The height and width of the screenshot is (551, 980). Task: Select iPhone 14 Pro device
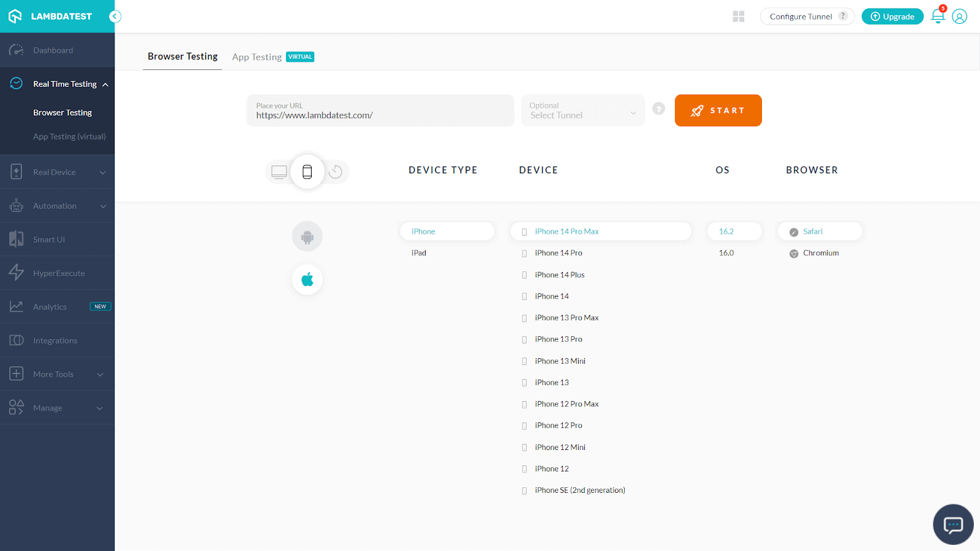pyautogui.click(x=559, y=253)
